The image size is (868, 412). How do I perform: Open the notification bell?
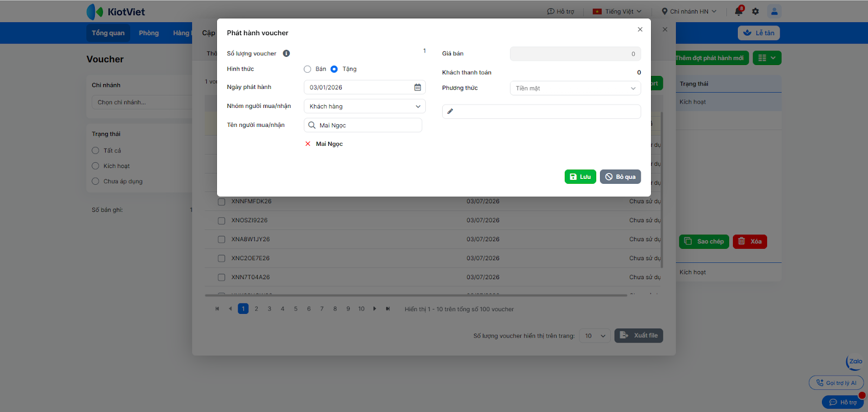pos(739,11)
